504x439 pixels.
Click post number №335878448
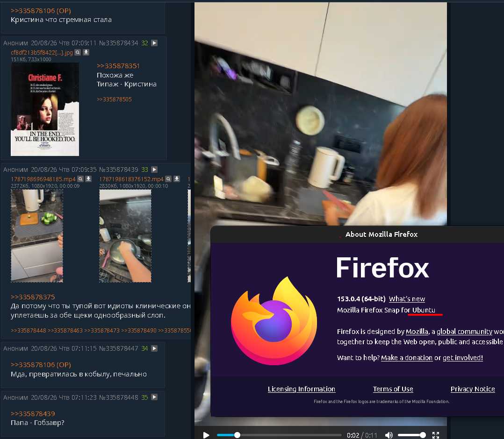pos(118,397)
